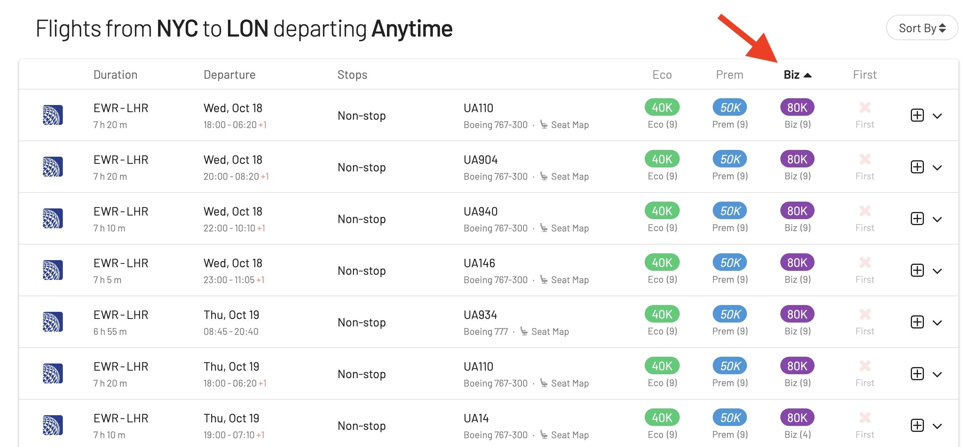Sort by the Duration column header
Viewport: 980px width, 447px height.
(x=115, y=75)
